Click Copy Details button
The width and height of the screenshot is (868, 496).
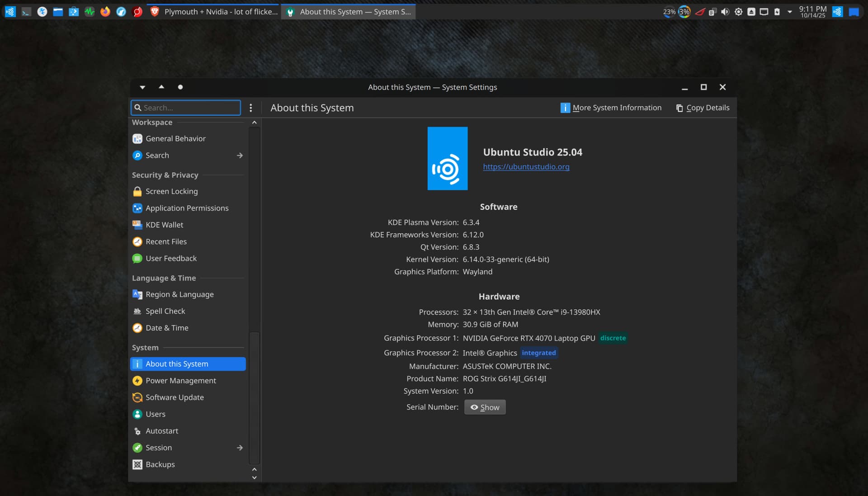tap(703, 108)
